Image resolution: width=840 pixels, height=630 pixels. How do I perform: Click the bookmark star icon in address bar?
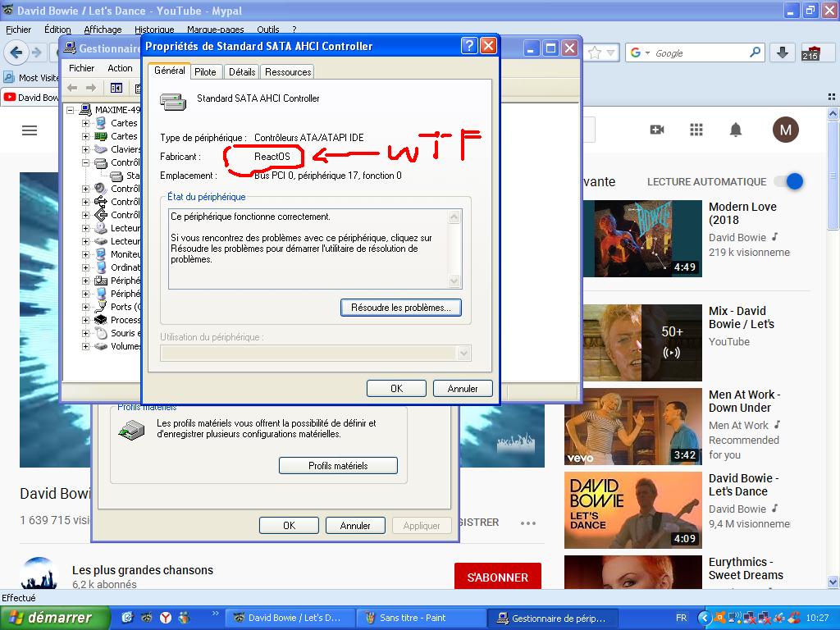coord(595,52)
